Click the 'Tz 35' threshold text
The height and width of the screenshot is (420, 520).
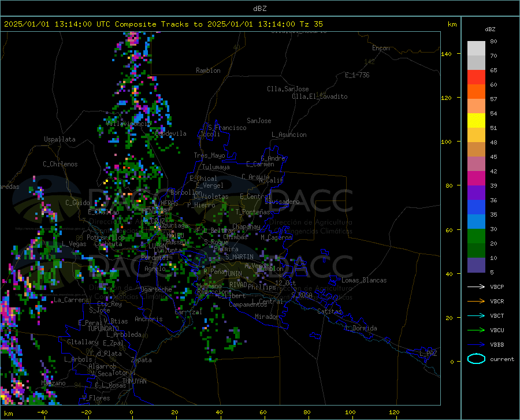point(311,24)
